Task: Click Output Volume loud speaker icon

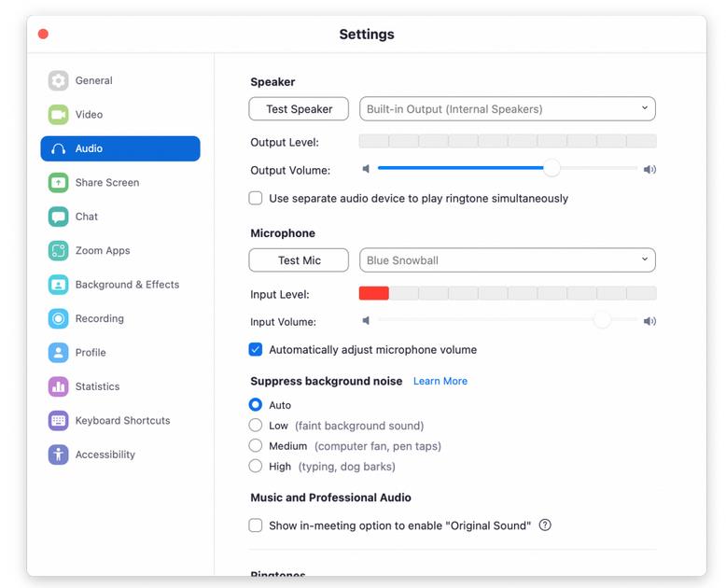Action: (x=649, y=170)
